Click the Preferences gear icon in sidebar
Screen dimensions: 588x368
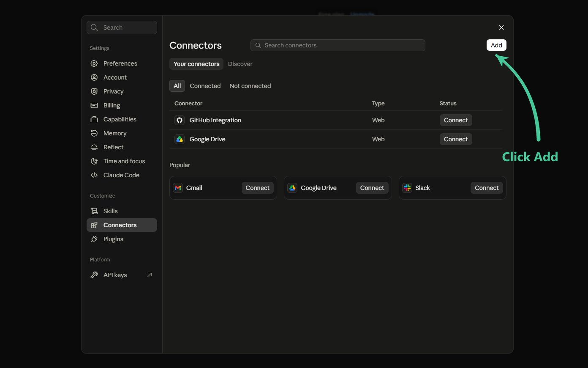coord(94,63)
